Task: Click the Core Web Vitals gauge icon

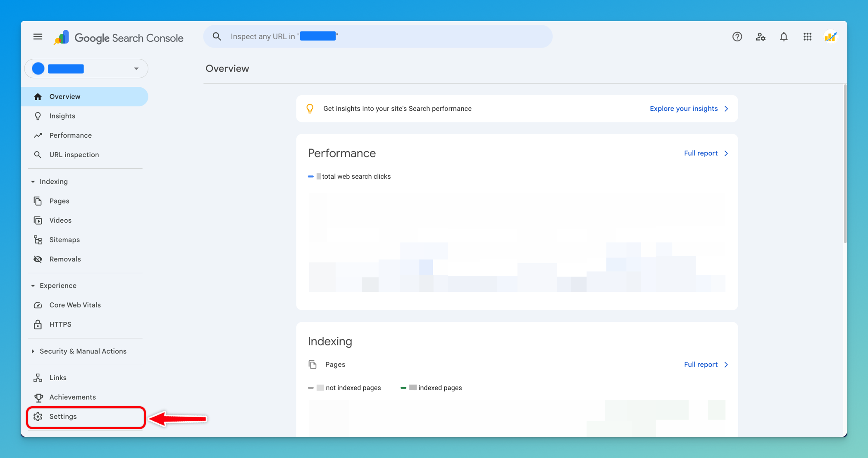Action: click(x=38, y=305)
